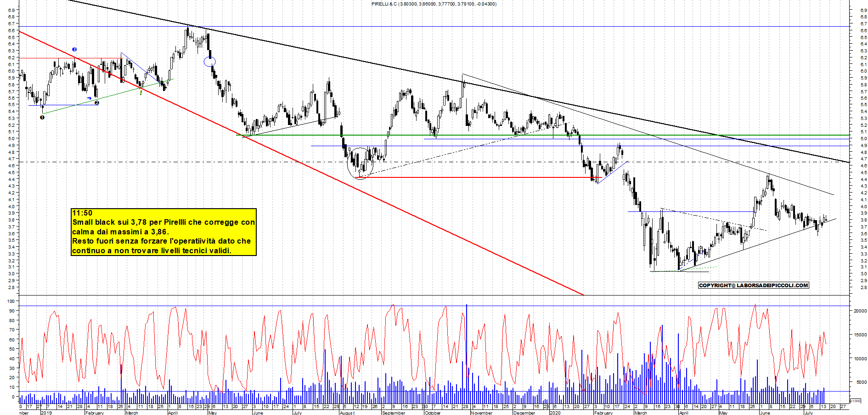The image size is (868, 415).
Task: Click the 40 level on oscillator scale
Action: [12, 358]
